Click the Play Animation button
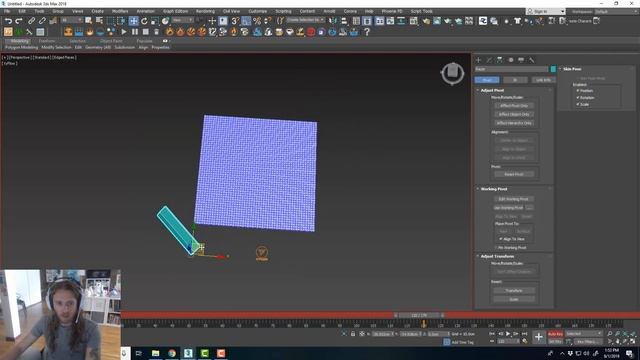This screenshot has height=360, width=640. (x=508, y=334)
